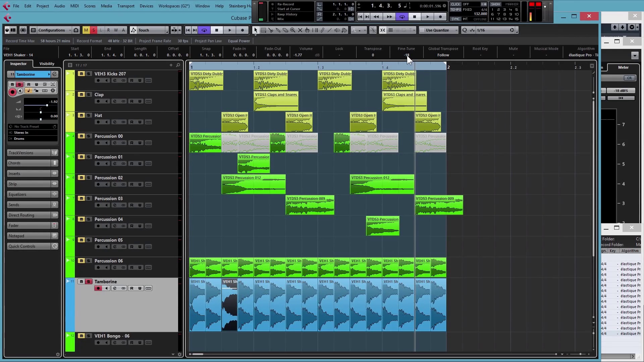Click the project activate power button
644x362 pixels.
(7, 30)
